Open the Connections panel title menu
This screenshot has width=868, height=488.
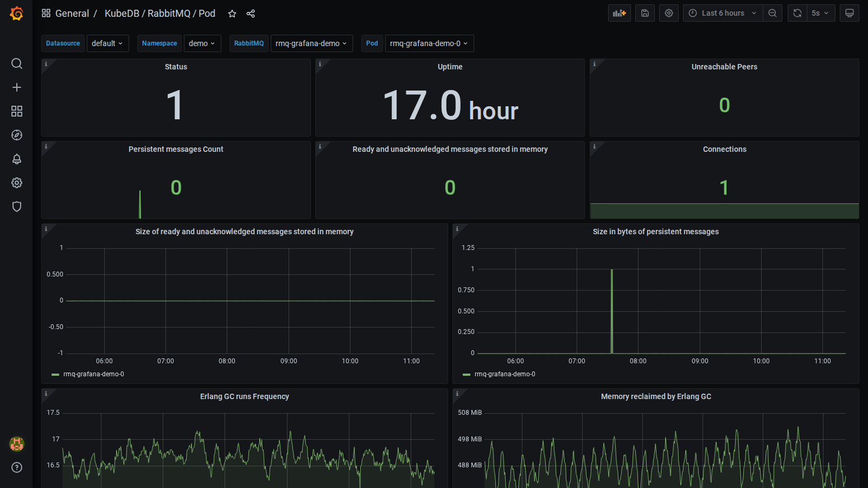[x=724, y=149]
